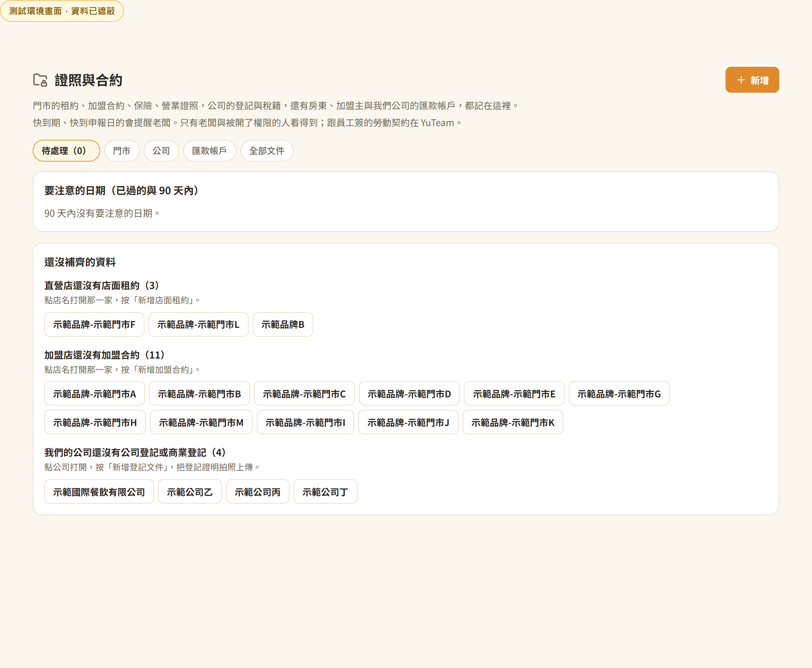
Task: Click the heading 直營店還沒有店面租約（3）
Action: (102, 286)
